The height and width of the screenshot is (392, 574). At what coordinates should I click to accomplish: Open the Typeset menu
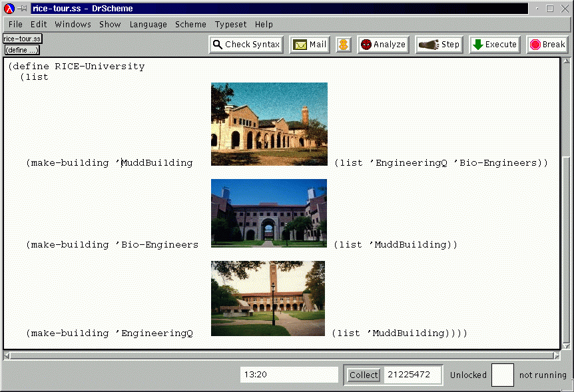(x=230, y=25)
